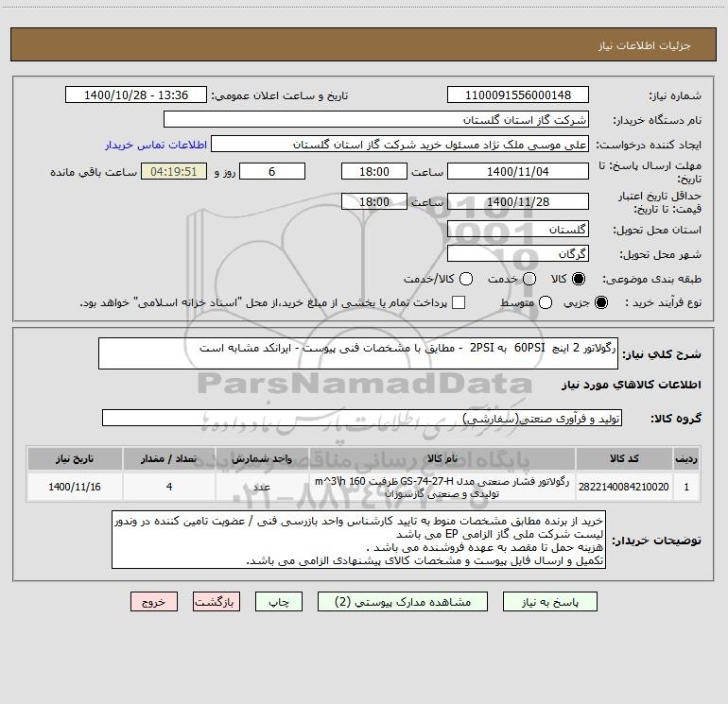Click the شرح کلی نیاز description box
The height and width of the screenshot is (704, 728).
[x=358, y=353]
